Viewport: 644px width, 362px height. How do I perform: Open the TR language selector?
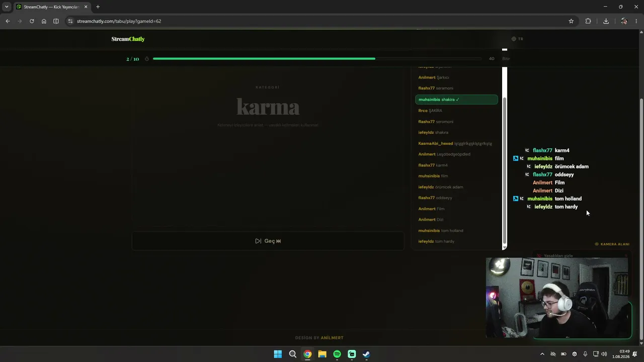[517, 39]
